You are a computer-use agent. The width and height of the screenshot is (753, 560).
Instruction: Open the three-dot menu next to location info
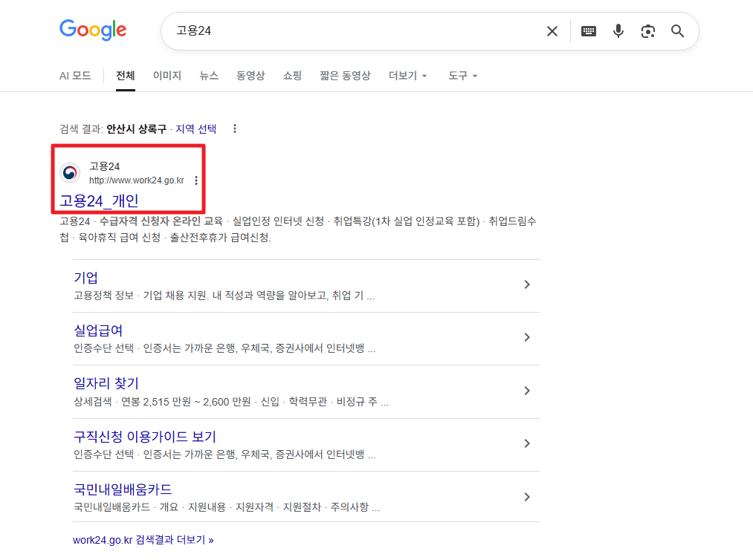(x=234, y=128)
